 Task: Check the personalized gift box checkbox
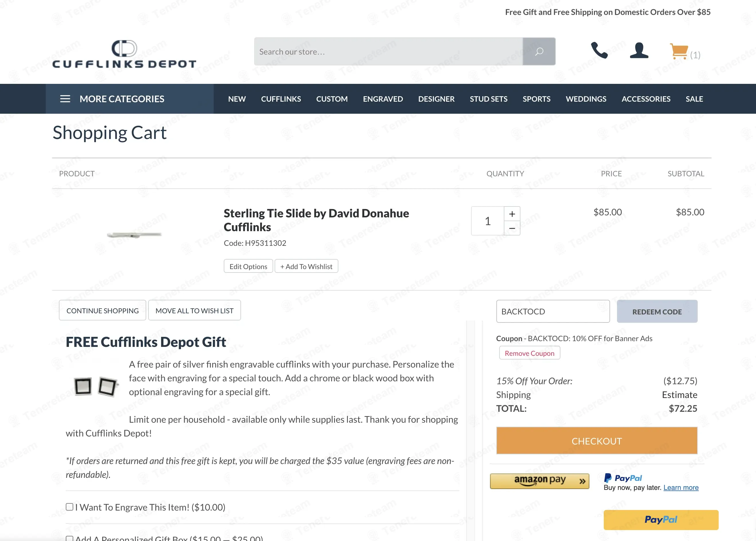coord(69,539)
